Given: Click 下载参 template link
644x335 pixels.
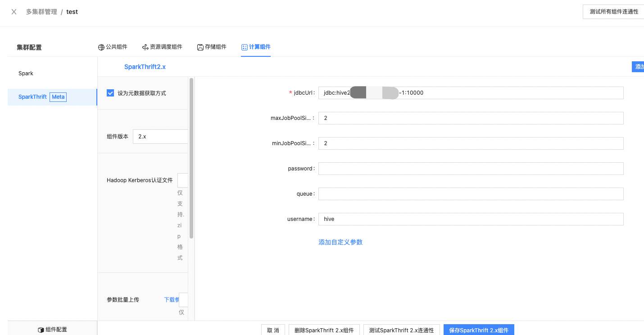Looking at the screenshot, I should 172,300.
